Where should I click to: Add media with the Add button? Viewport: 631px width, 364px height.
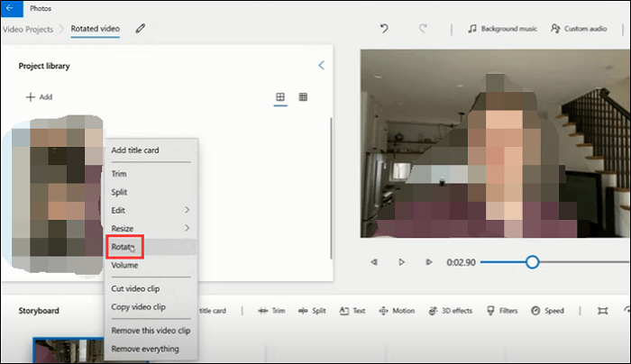(x=39, y=96)
